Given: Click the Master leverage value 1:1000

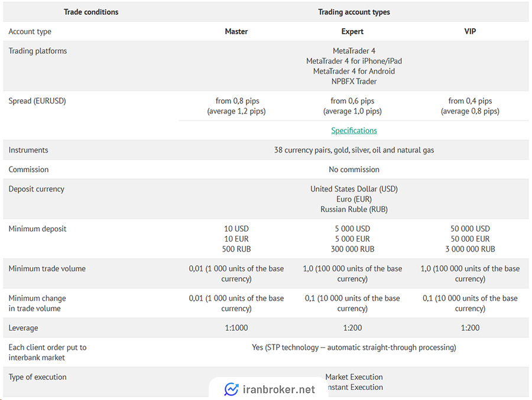Looking at the screenshot, I should click(x=236, y=328).
